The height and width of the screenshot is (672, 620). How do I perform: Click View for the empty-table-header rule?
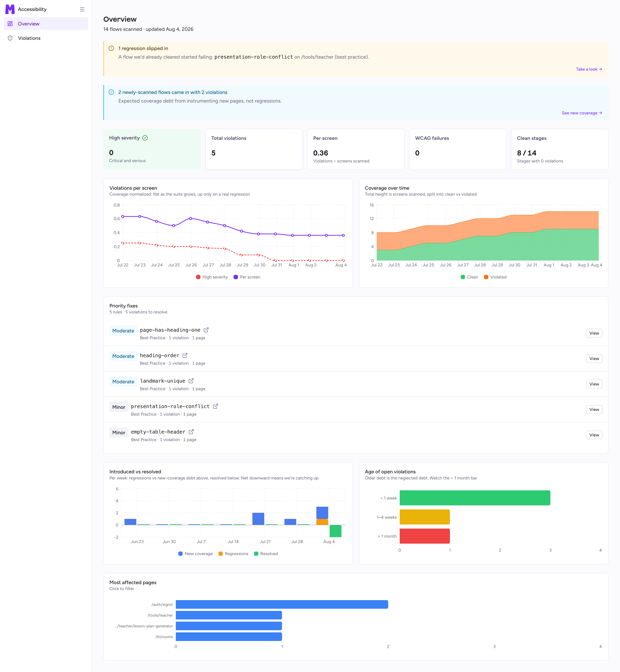click(x=594, y=435)
